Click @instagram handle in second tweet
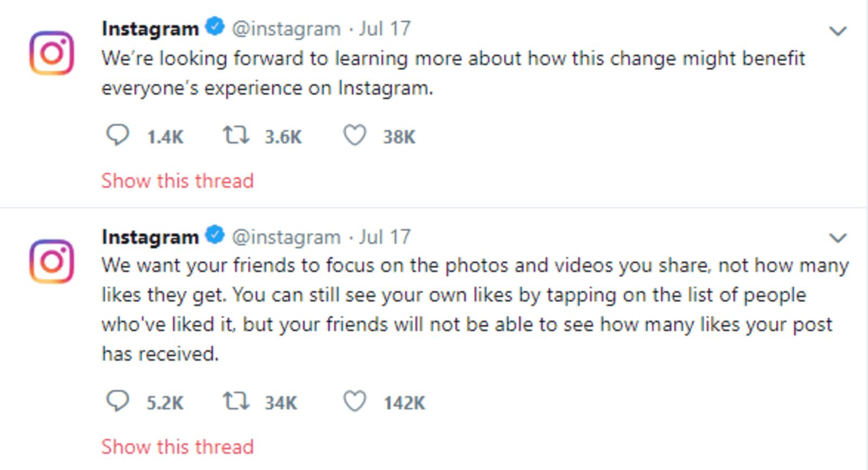The image size is (868, 470). pyautogui.click(x=286, y=237)
